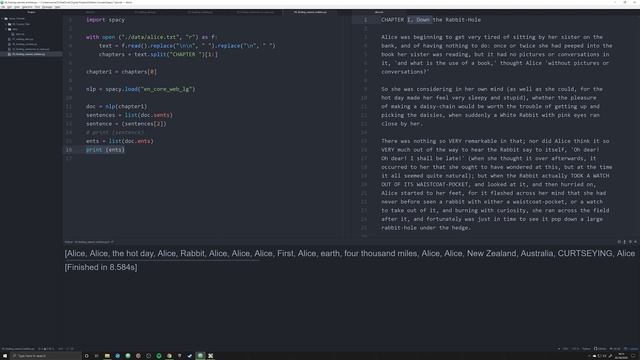Click the 'sentences = list(doc.sents)' line
The width and height of the screenshot is (640, 360).
pyautogui.click(x=129, y=115)
